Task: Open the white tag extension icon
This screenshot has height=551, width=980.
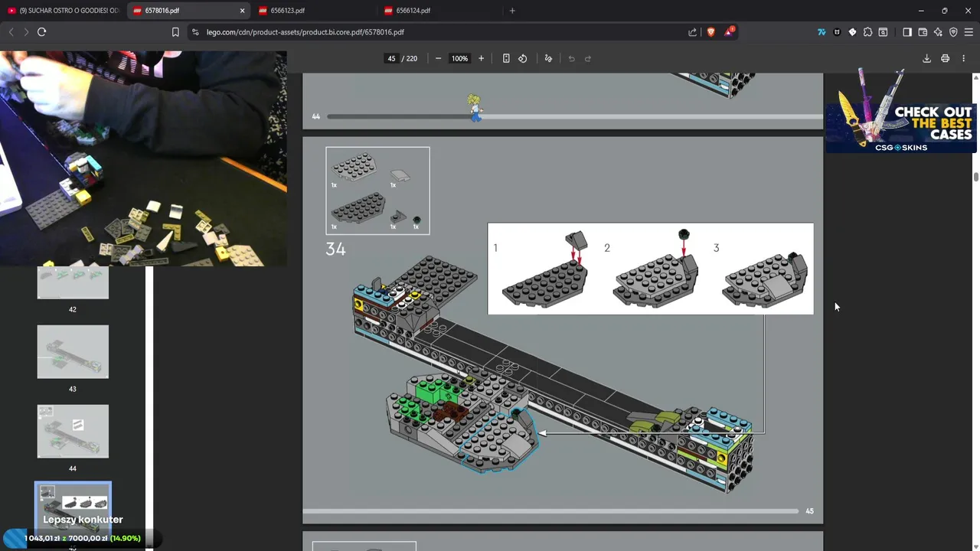Action: 852,32
